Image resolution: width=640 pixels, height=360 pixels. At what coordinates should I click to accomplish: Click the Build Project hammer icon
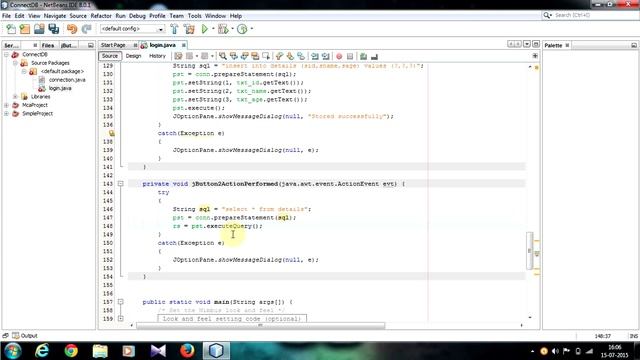tap(174, 29)
